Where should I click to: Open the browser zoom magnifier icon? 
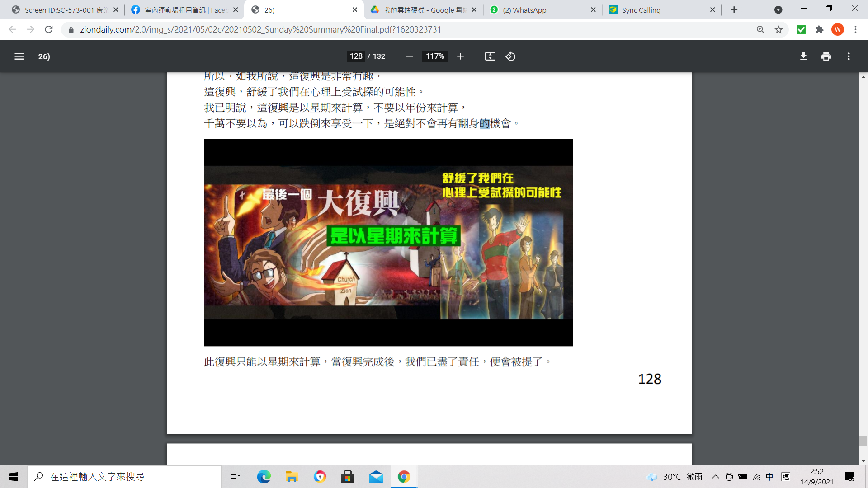click(x=760, y=30)
